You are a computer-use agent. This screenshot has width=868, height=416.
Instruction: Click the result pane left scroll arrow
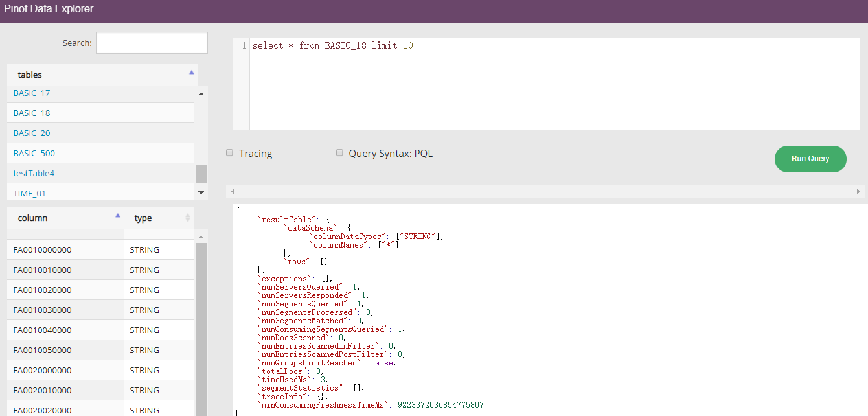pyautogui.click(x=233, y=192)
